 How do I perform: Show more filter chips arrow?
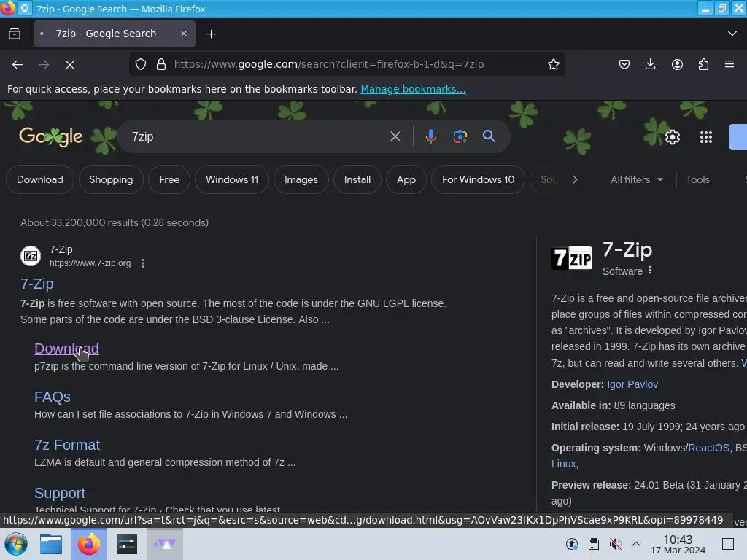tap(575, 179)
